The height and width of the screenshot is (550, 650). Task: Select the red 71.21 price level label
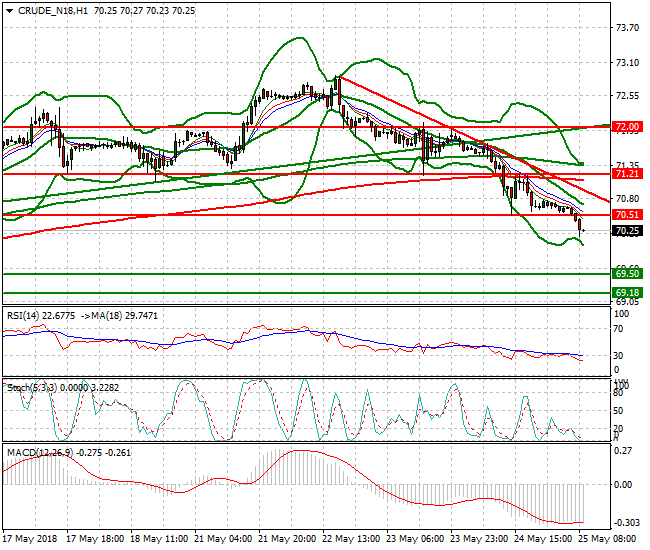[x=627, y=174]
